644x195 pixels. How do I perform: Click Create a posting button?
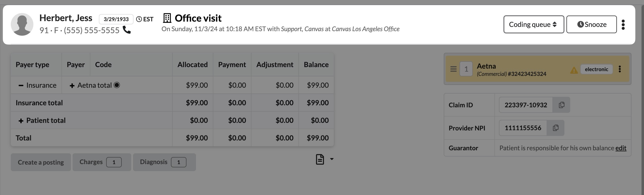41,162
